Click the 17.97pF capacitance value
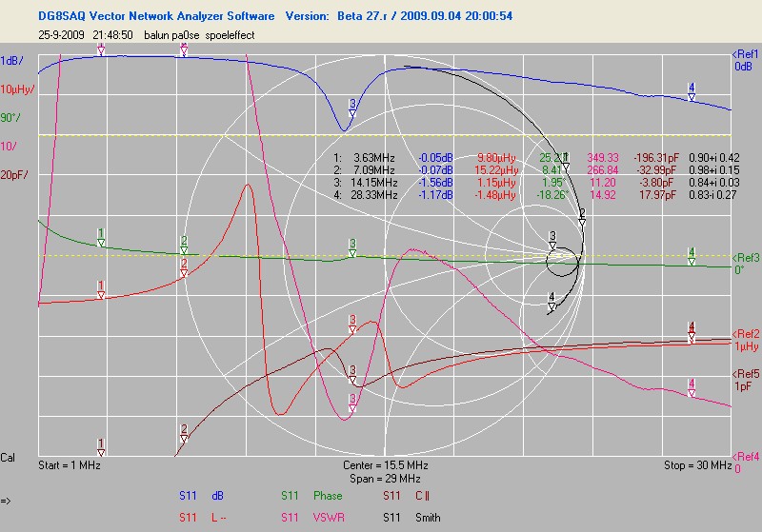 tap(657, 195)
